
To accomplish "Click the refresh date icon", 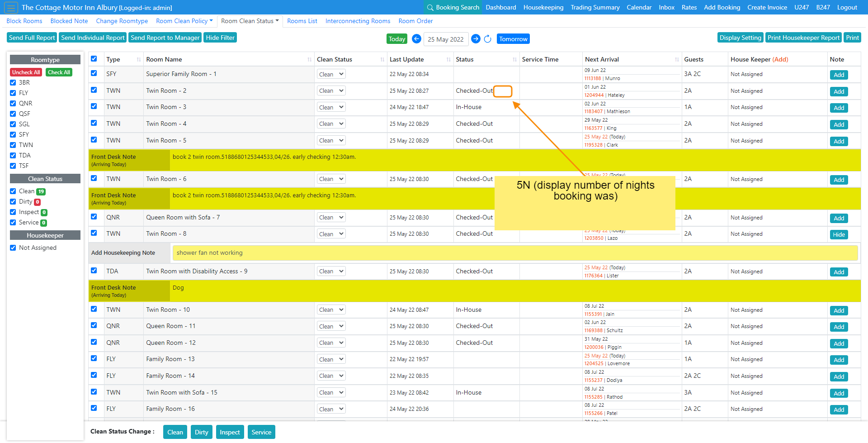I will pos(487,39).
